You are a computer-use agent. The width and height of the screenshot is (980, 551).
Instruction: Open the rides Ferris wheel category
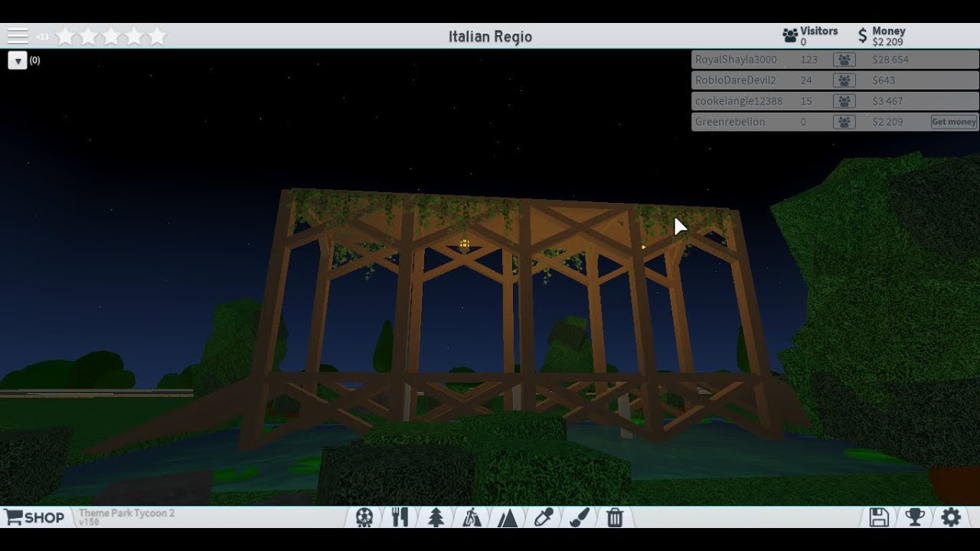click(x=364, y=517)
